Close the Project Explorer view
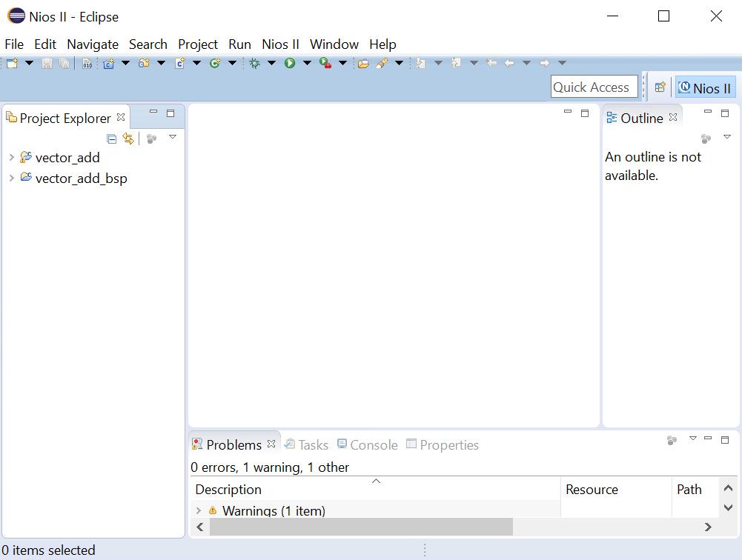742x560 pixels. pos(121,117)
